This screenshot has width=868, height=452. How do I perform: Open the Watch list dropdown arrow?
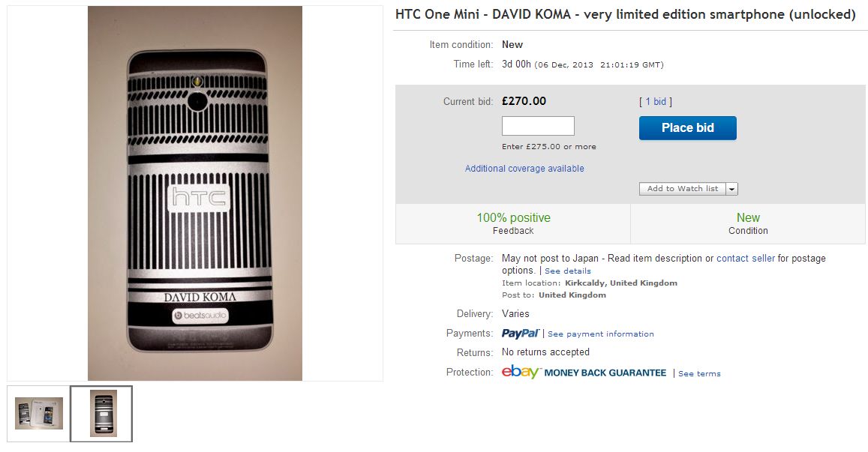click(732, 189)
